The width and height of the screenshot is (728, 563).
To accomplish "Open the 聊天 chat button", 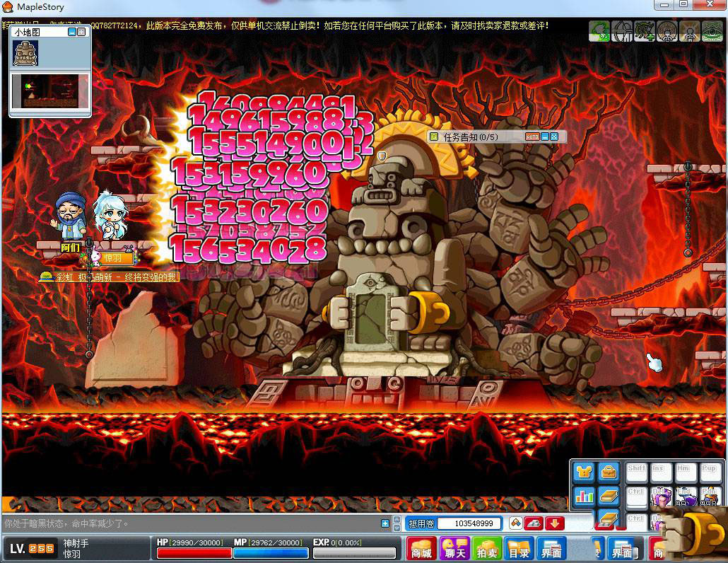I will [x=454, y=549].
